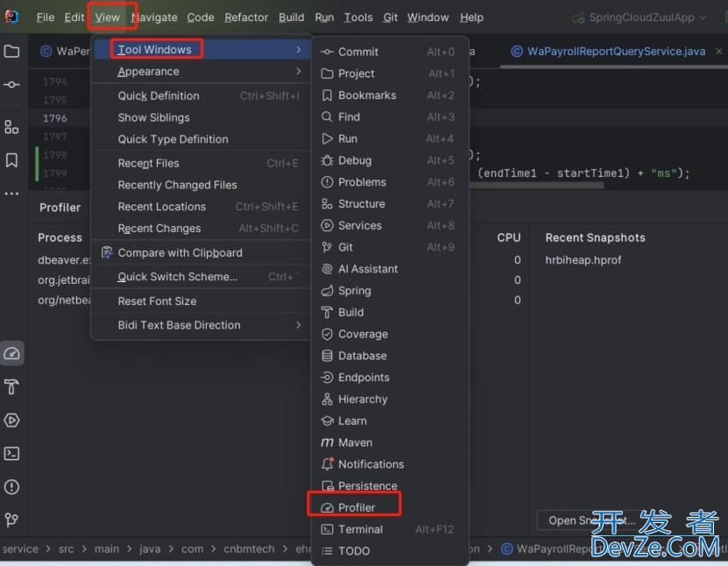Open Terminal from Tool Windows submenu
Viewport: 728px width, 566px height.
(x=390, y=529)
